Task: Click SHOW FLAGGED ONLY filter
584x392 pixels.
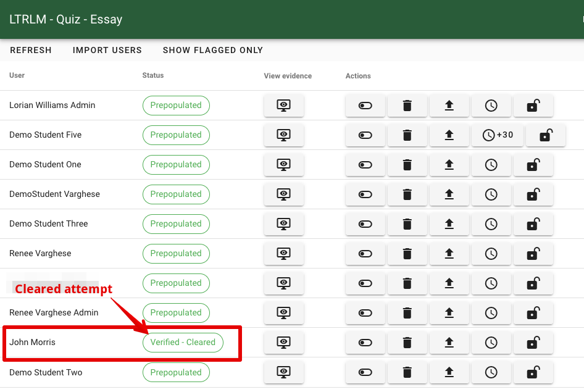Action: (x=213, y=50)
